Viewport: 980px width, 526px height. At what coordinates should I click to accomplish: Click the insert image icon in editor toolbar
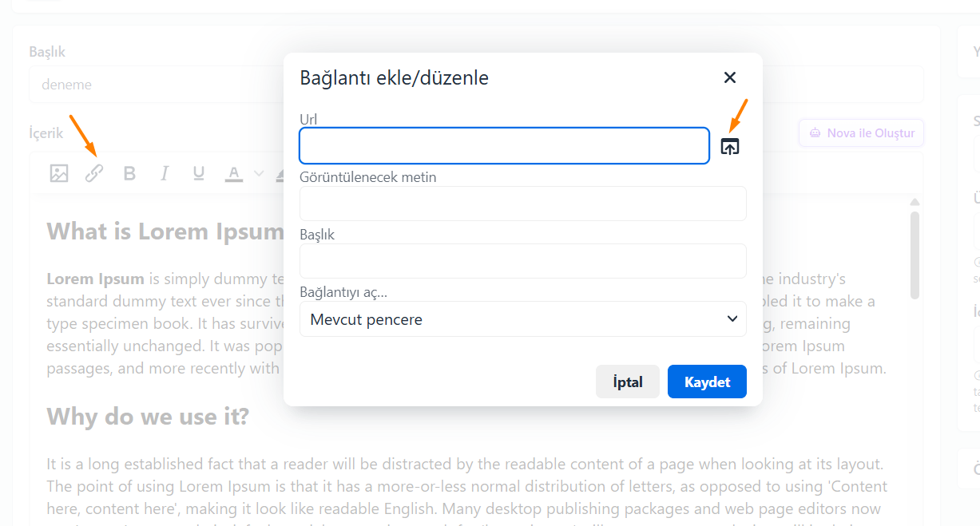click(x=59, y=173)
